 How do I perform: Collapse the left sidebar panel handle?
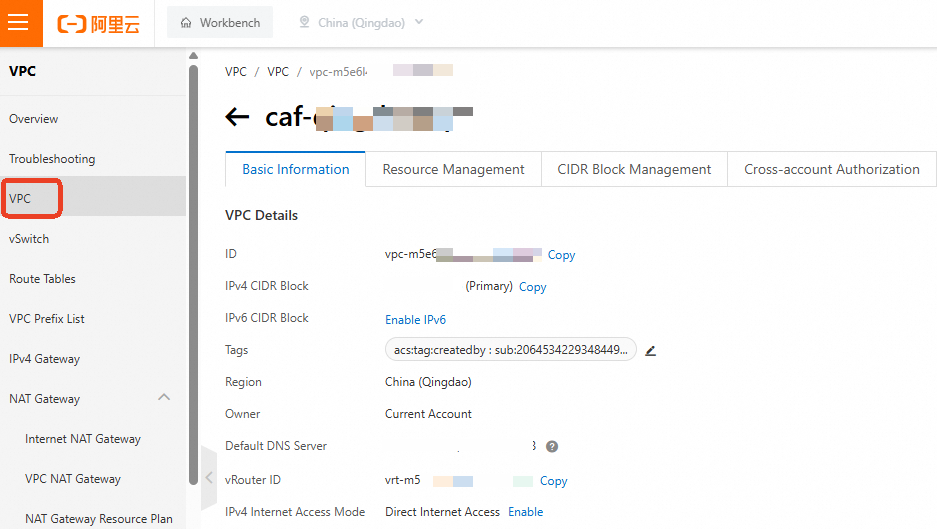point(209,477)
